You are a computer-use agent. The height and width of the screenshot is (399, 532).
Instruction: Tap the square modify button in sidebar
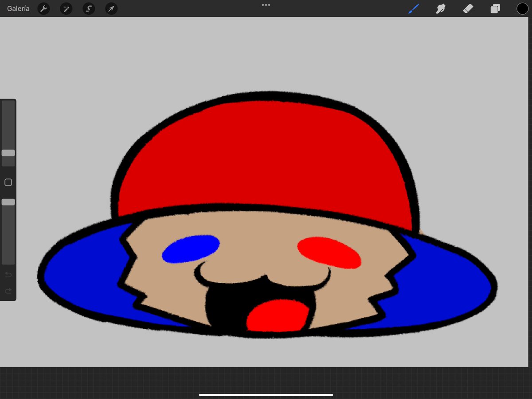click(x=8, y=182)
